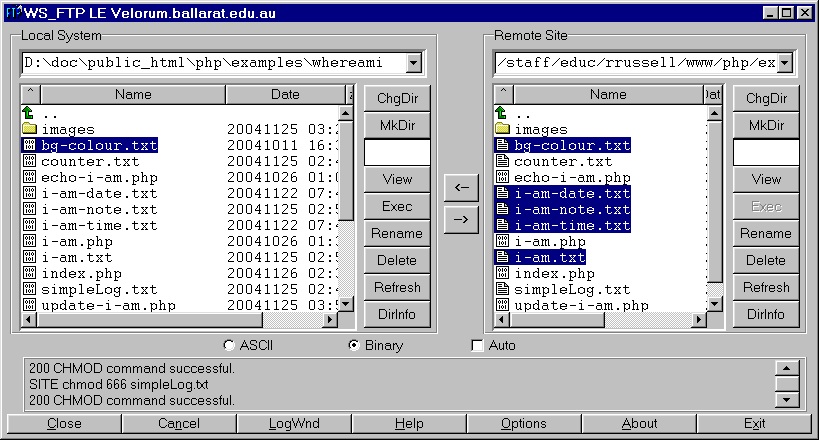Sort local files by Date column
Image resolution: width=819 pixels, height=440 pixels.
pos(285,95)
